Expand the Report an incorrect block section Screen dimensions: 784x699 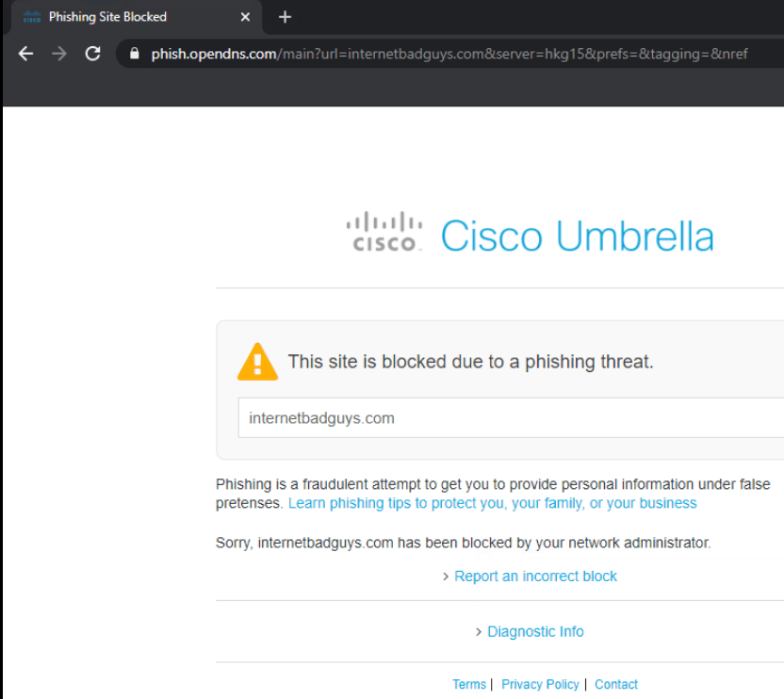[x=535, y=576]
